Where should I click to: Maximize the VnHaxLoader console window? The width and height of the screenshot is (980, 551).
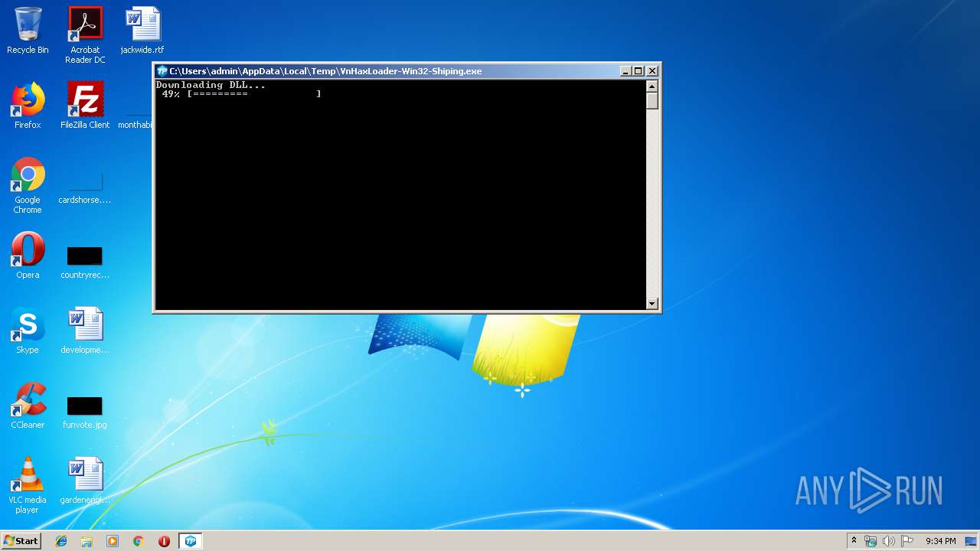(639, 71)
